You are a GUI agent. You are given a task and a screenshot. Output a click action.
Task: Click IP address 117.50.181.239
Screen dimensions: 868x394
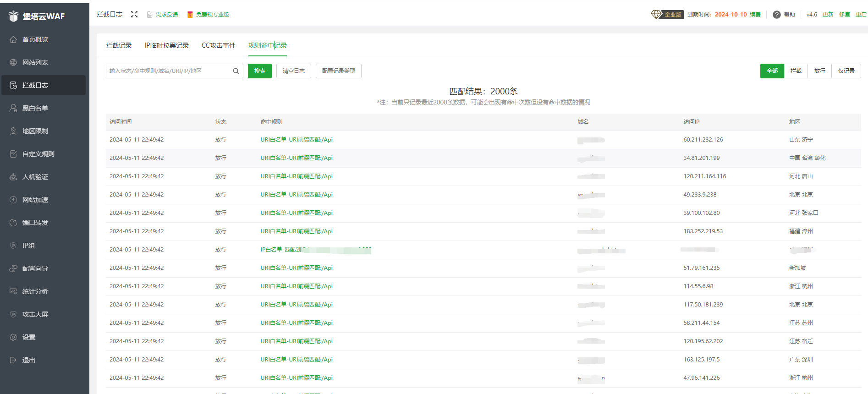pyautogui.click(x=703, y=305)
